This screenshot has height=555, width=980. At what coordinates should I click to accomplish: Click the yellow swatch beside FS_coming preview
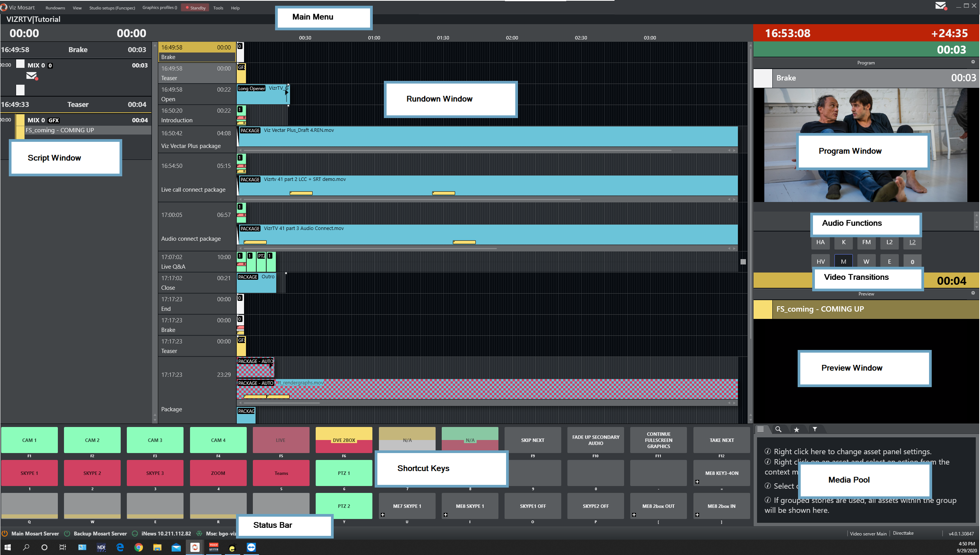(x=763, y=309)
